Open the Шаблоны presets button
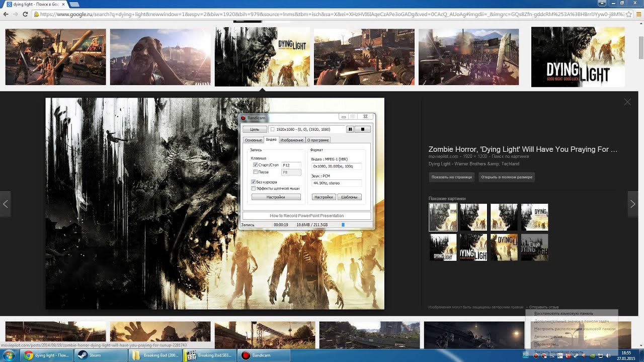The width and height of the screenshot is (644, 362). click(349, 197)
